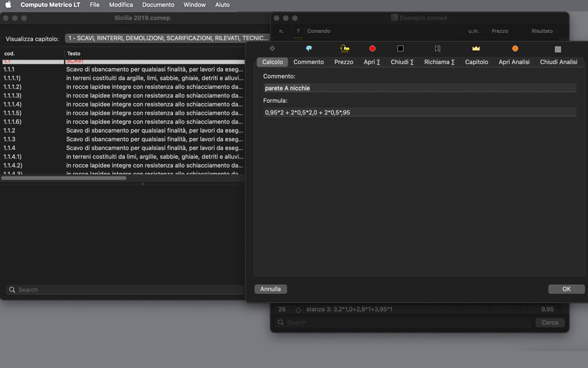Open the Modifica menu

pyautogui.click(x=121, y=5)
